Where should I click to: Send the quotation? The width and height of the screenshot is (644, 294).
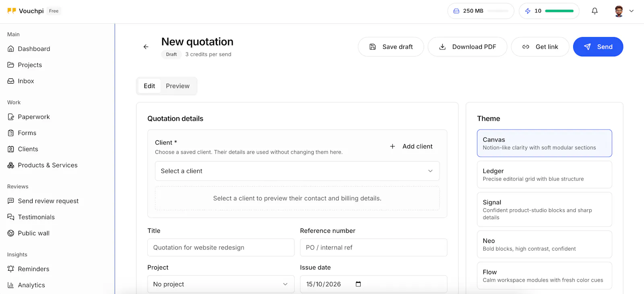tap(598, 47)
